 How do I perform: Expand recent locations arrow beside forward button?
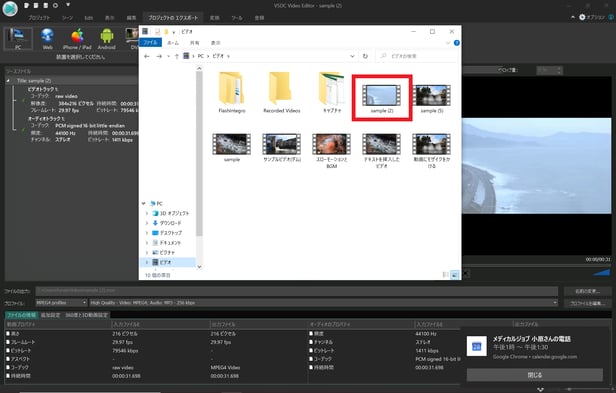coord(169,56)
